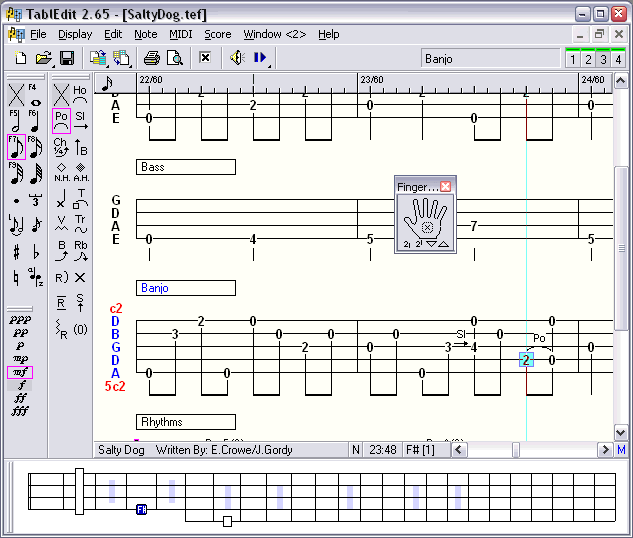The height and width of the screenshot is (538, 633).
Task: Open the MIDI menu
Action: tap(180, 34)
